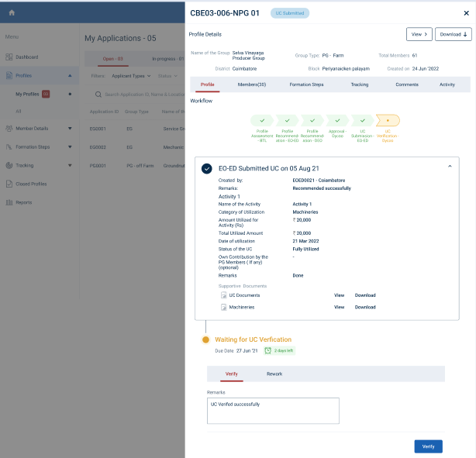Expand the Formation Steps sidebar menu
Image resolution: width=476 pixels, height=458 pixels.
coord(70,147)
